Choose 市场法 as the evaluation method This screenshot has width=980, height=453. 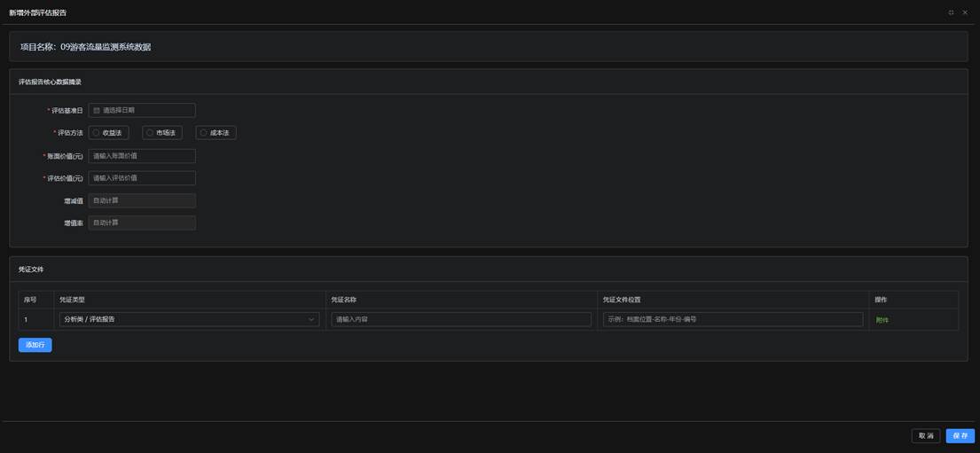click(150, 133)
